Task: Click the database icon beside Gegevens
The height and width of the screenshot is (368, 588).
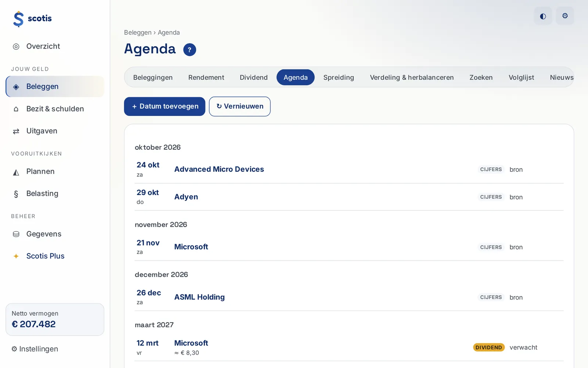Action: 16,234
